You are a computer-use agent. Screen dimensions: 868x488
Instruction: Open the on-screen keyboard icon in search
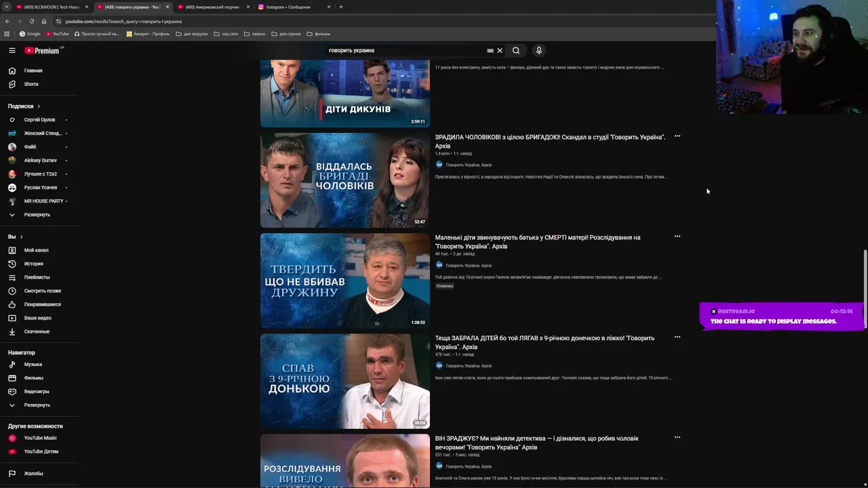490,50
